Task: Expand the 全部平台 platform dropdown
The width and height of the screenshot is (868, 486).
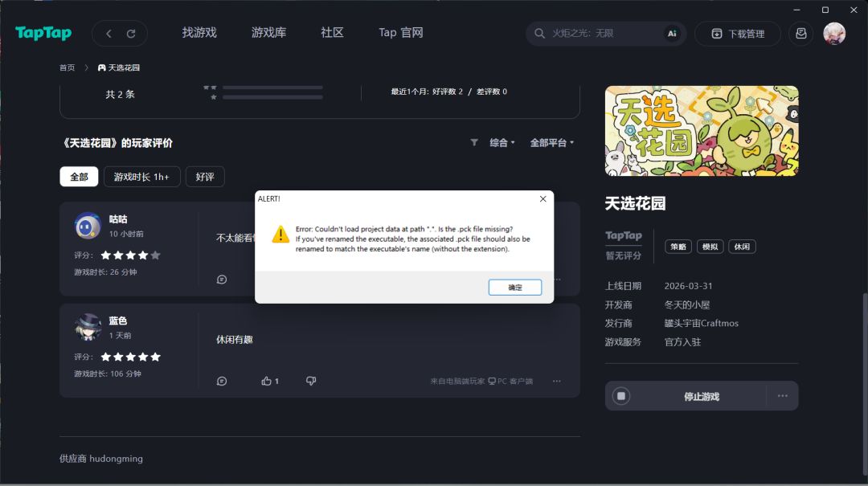Action: (x=552, y=143)
